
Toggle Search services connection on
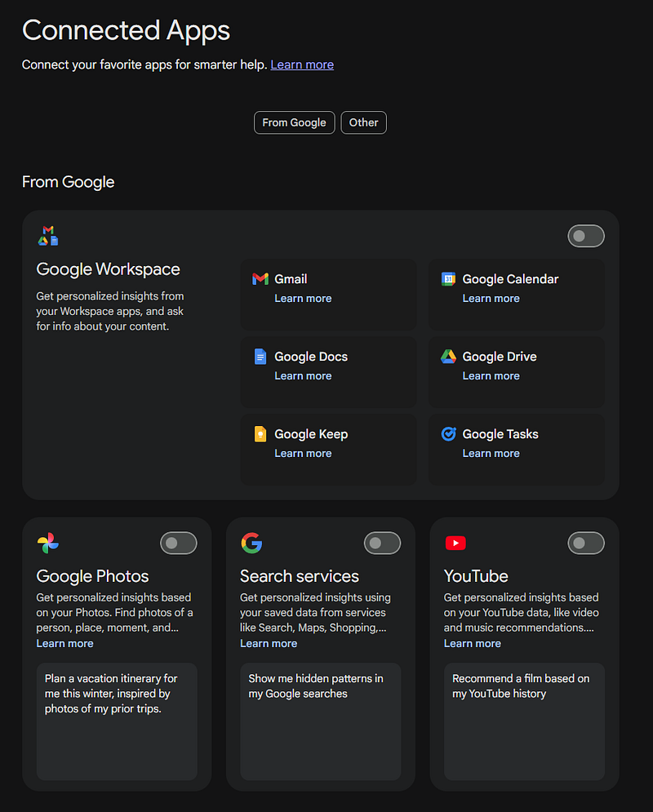(382, 544)
